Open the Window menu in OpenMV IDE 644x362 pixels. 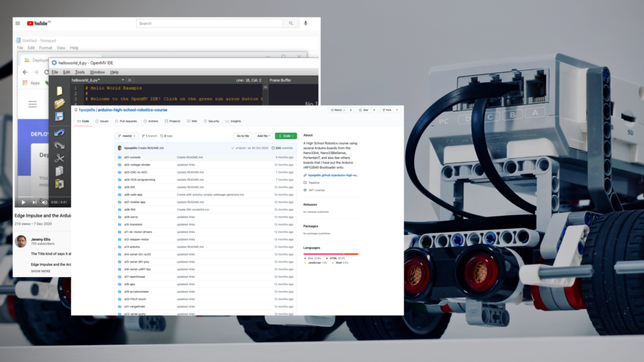click(x=97, y=72)
